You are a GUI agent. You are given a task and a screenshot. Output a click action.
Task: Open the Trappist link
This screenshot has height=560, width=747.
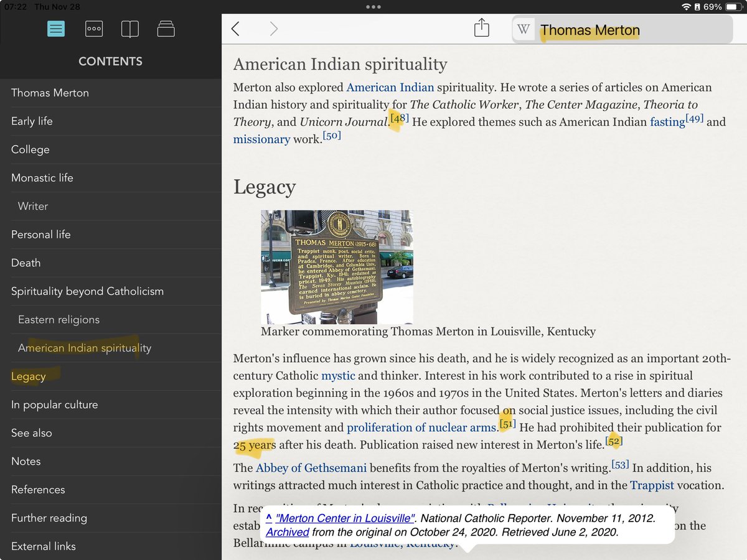(652, 485)
